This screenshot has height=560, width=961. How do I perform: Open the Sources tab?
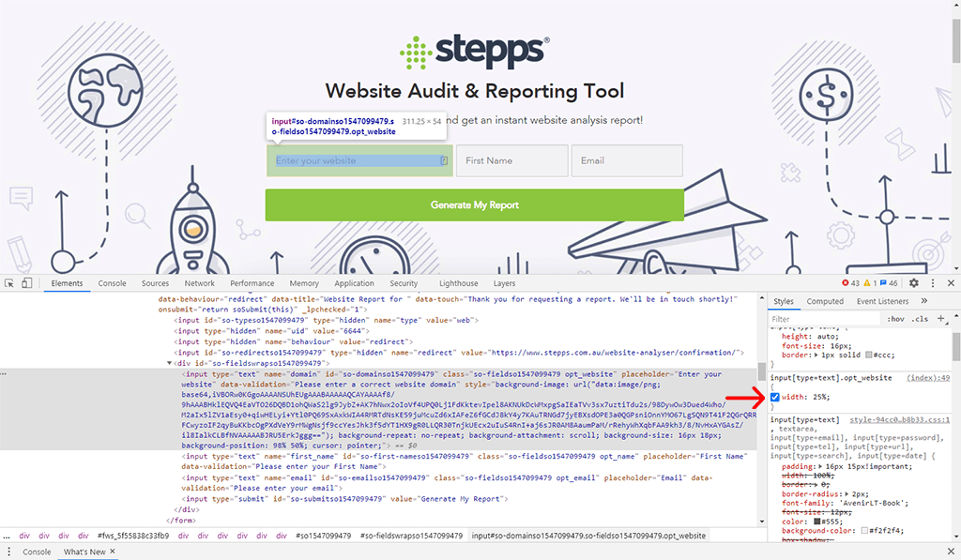click(155, 283)
